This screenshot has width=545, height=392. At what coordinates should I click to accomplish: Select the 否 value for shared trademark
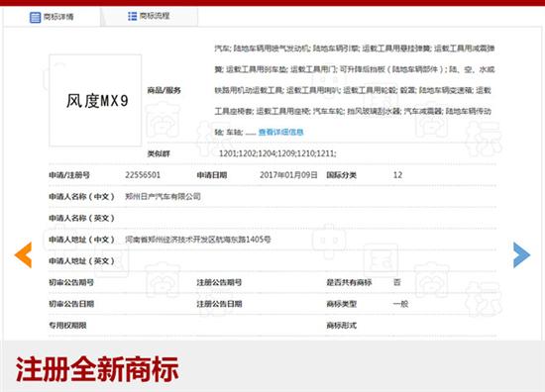(x=397, y=282)
